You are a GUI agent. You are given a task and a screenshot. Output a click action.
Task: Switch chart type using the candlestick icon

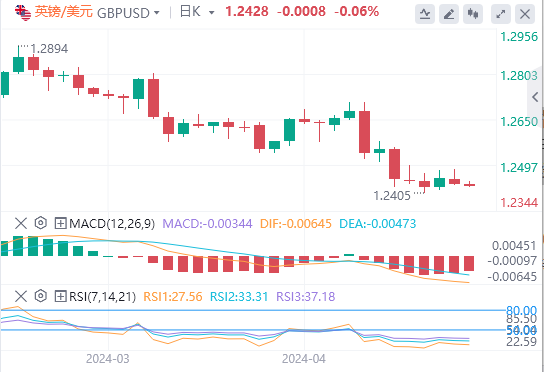[x=473, y=14]
